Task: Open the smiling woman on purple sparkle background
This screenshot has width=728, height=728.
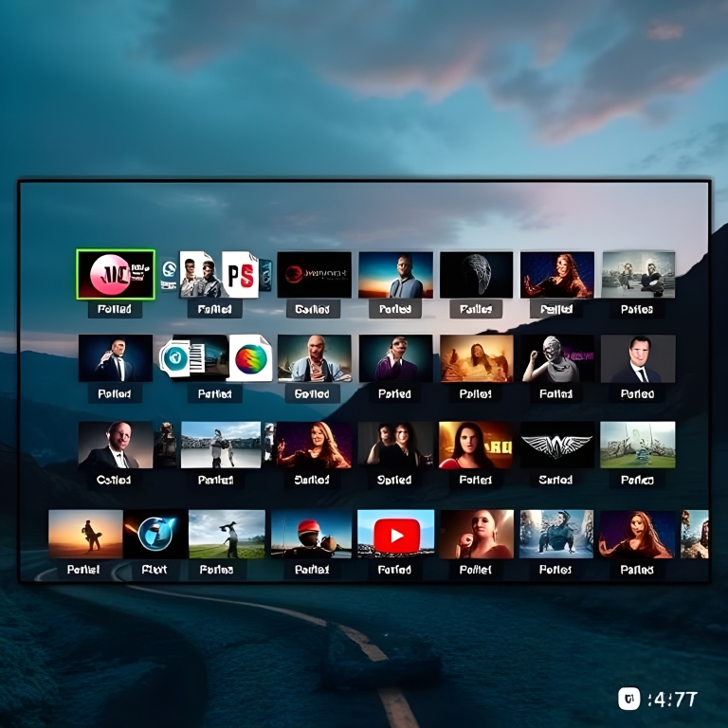Action: 315,445
